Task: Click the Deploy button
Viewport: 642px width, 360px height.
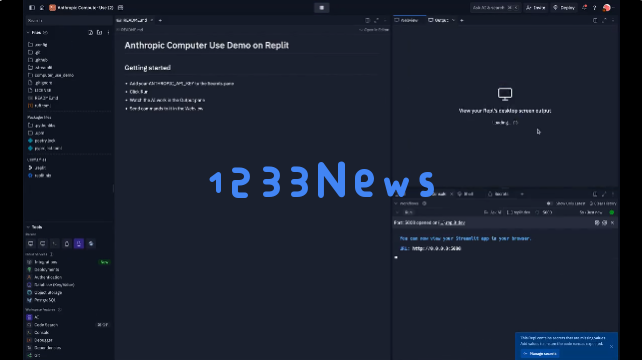Action: tap(564, 7)
